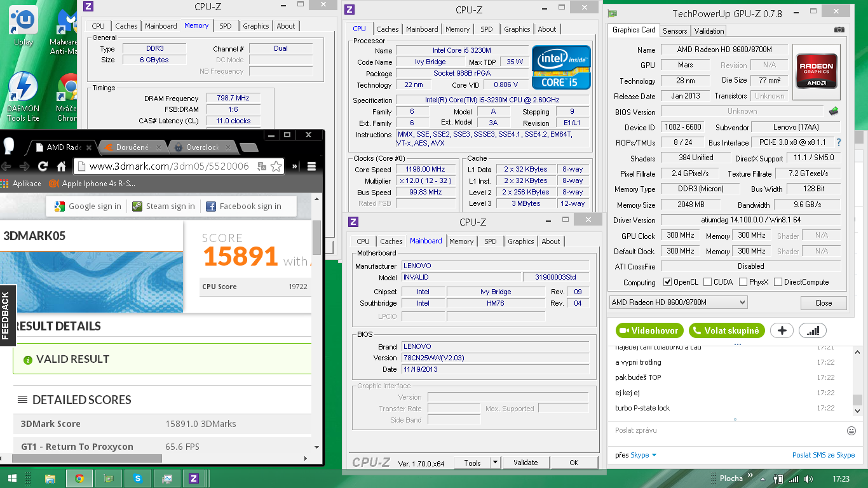Open the DAEMON Tools Lite desktop shortcut
Screen dimensions: 868x488
[24, 96]
